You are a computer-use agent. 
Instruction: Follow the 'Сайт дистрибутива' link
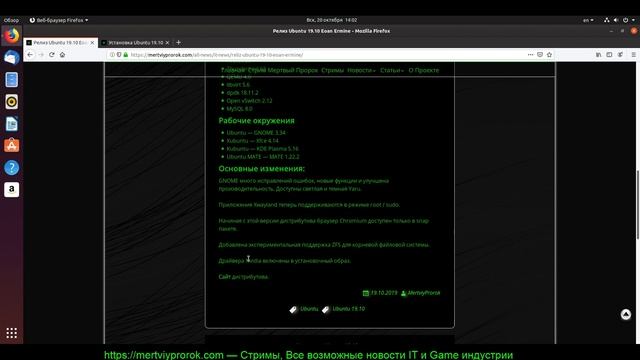(243, 277)
